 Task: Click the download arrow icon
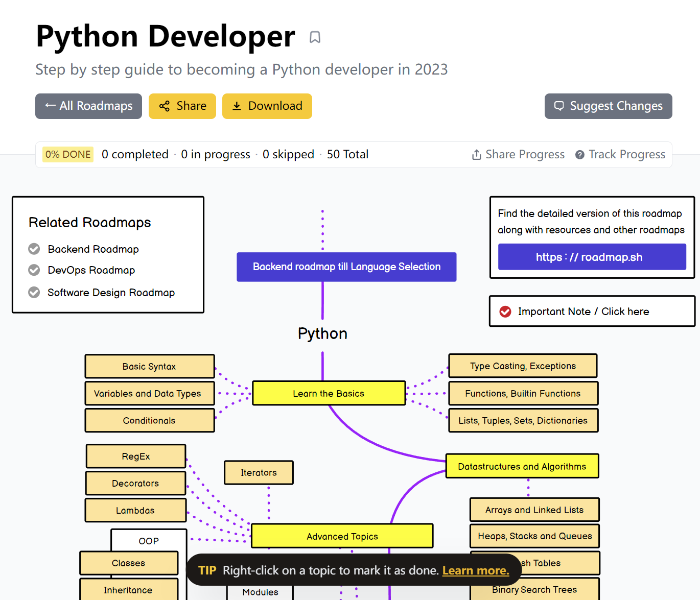(237, 106)
